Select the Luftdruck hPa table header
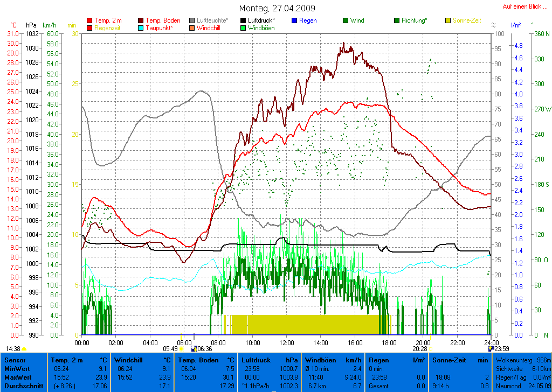Screen dimensions: 552x392 270,360
